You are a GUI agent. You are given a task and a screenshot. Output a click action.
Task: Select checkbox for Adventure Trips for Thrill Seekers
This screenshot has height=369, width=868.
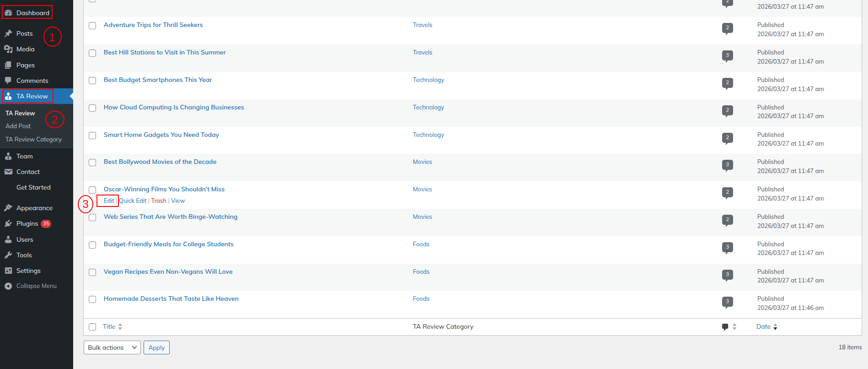pyautogui.click(x=92, y=26)
